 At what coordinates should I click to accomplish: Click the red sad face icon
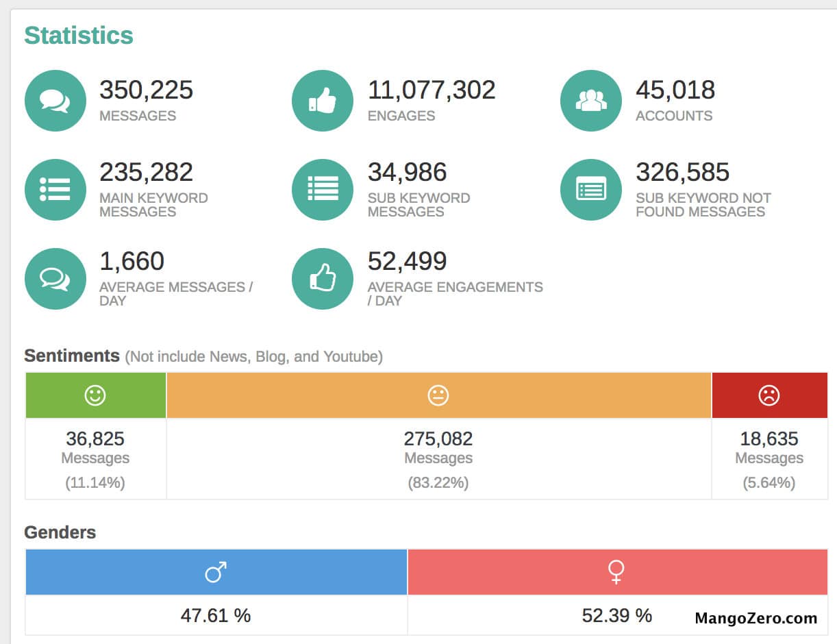[769, 395]
